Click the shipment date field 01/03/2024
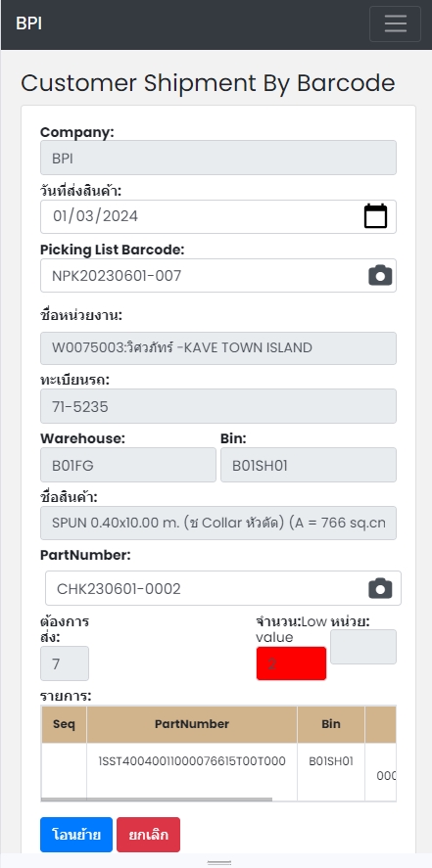432x868 pixels. click(218, 216)
